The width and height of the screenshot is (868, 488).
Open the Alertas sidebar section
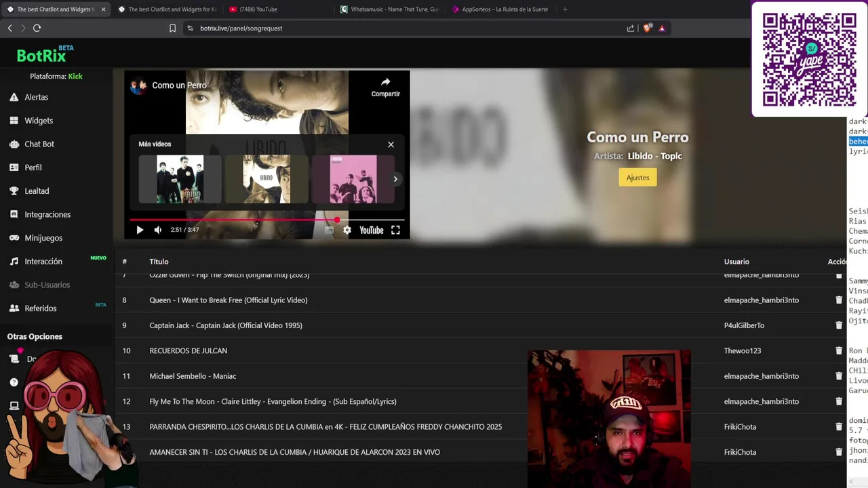pos(36,97)
